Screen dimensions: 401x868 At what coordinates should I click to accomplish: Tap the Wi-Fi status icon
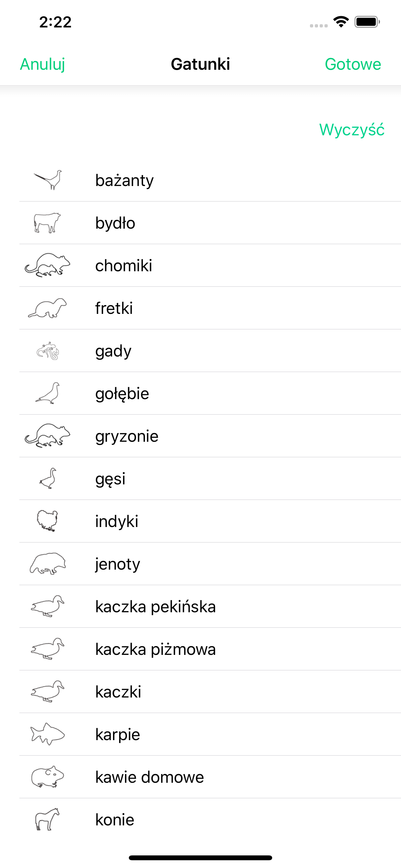coord(341,22)
